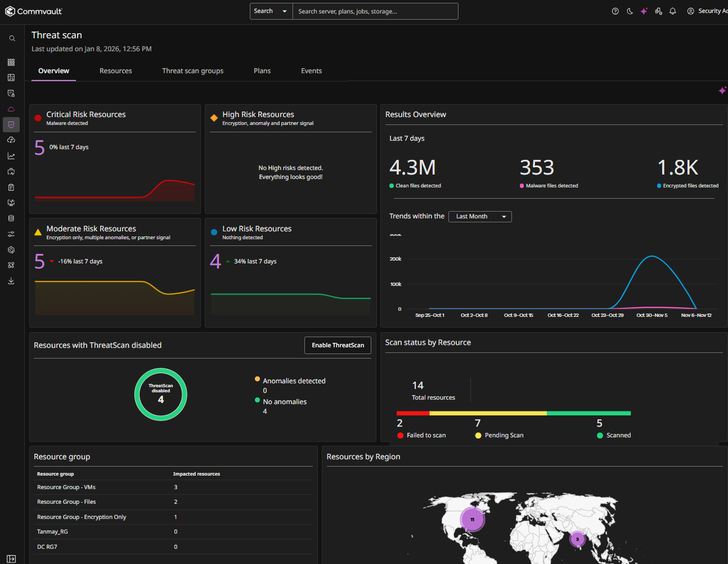728x564 pixels.
Task: Click the green Scanned bar segment
Action: click(588, 413)
